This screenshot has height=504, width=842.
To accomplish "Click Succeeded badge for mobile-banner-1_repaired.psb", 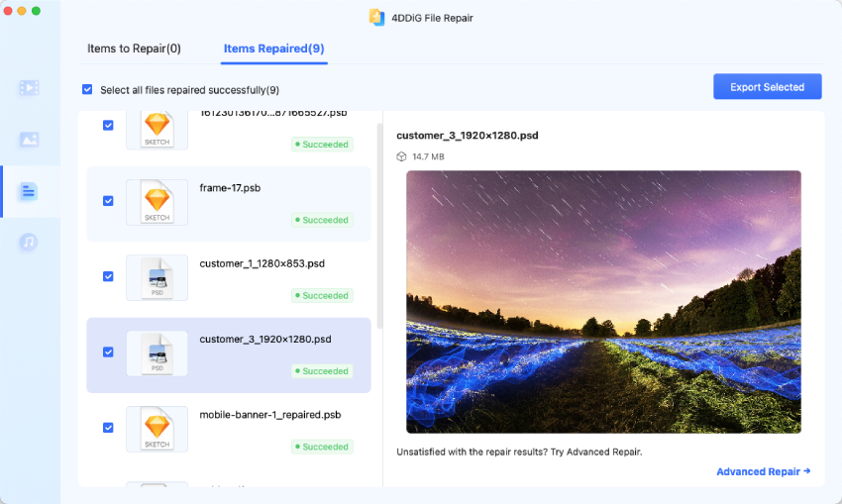I will [322, 448].
